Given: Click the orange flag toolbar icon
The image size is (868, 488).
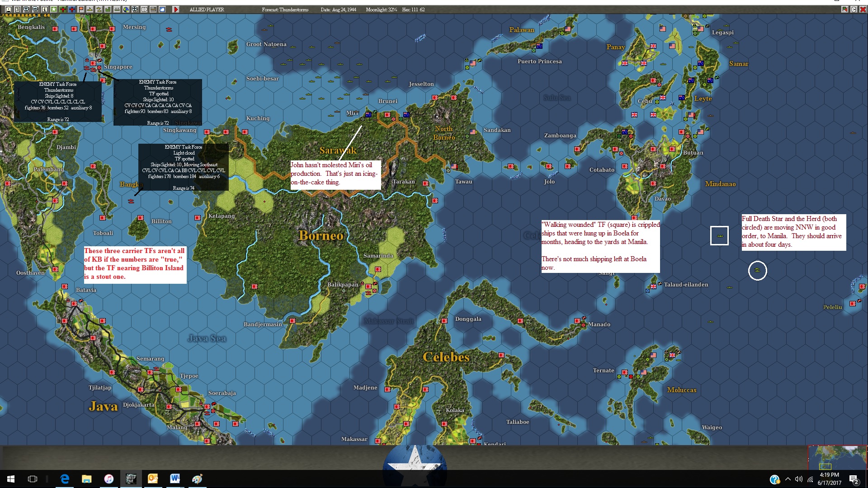Looking at the screenshot, I should click(x=81, y=9).
